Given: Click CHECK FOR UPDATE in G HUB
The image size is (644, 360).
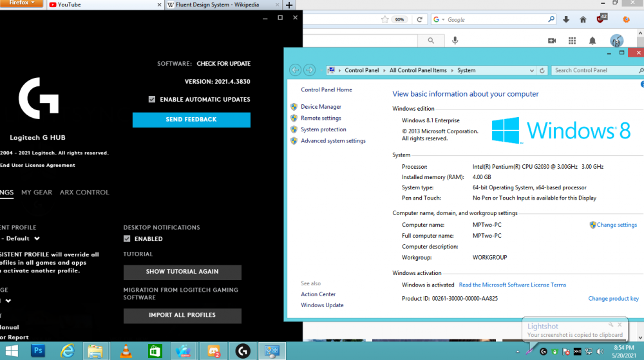Looking at the screenshot, I should coord(223,64).
